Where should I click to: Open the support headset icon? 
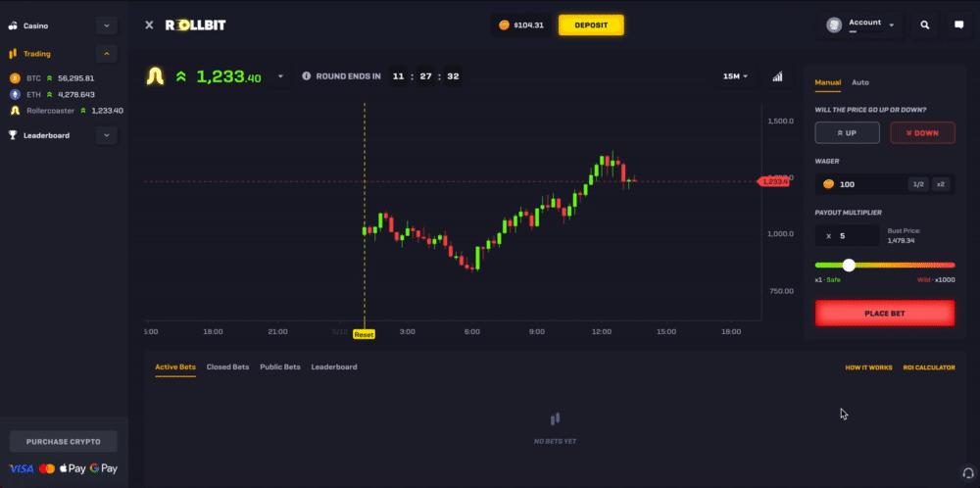(967, 473)
